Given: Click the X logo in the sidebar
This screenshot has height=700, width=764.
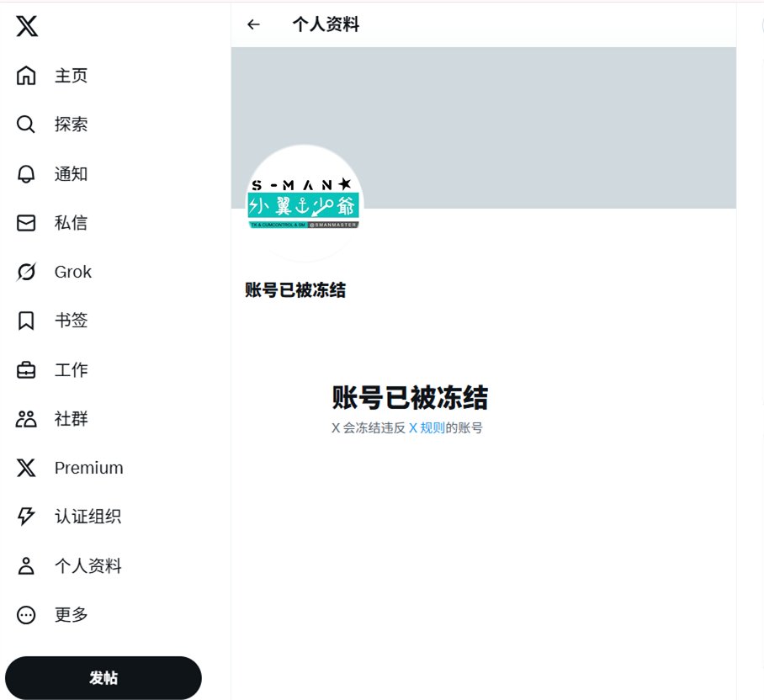Looking at the screenshot, I should (x=27, y=26).
